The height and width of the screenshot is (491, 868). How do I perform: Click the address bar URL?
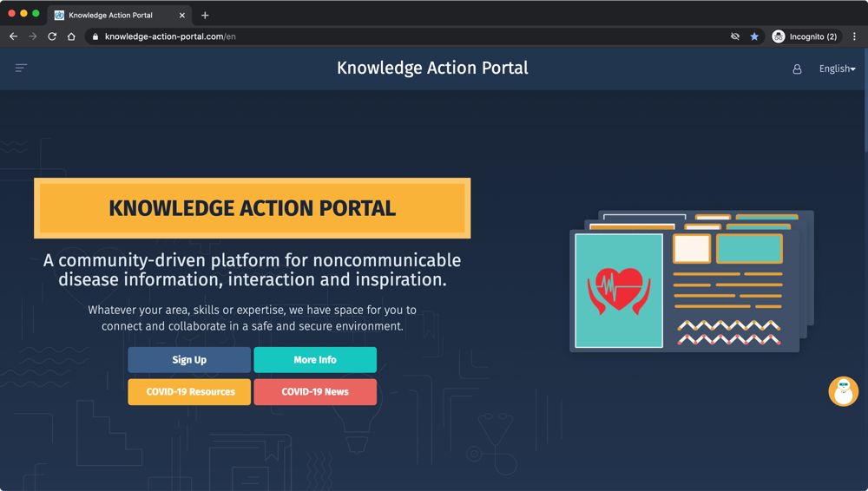pos(170,36)
